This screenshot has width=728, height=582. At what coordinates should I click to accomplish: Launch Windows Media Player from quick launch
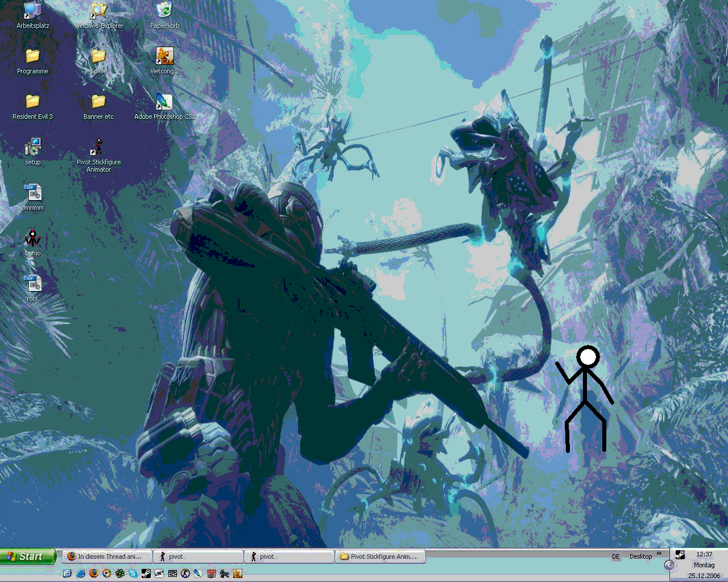(x=106, y=573)
